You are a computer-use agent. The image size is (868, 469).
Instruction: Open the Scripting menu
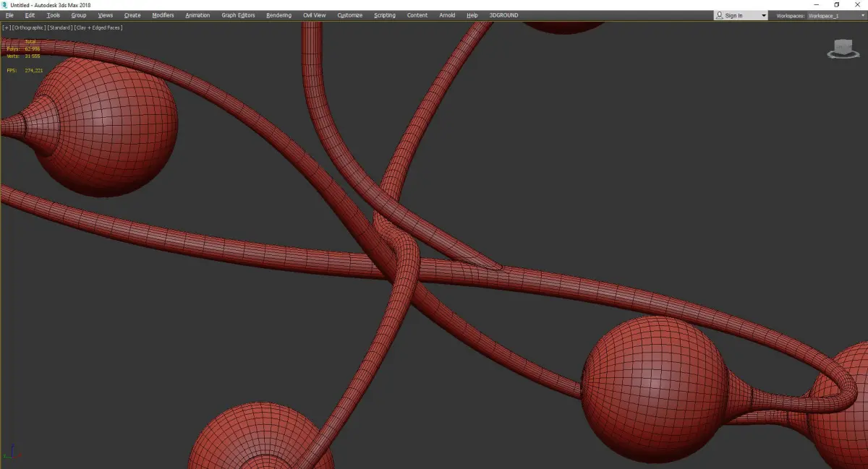click(385, 15)
